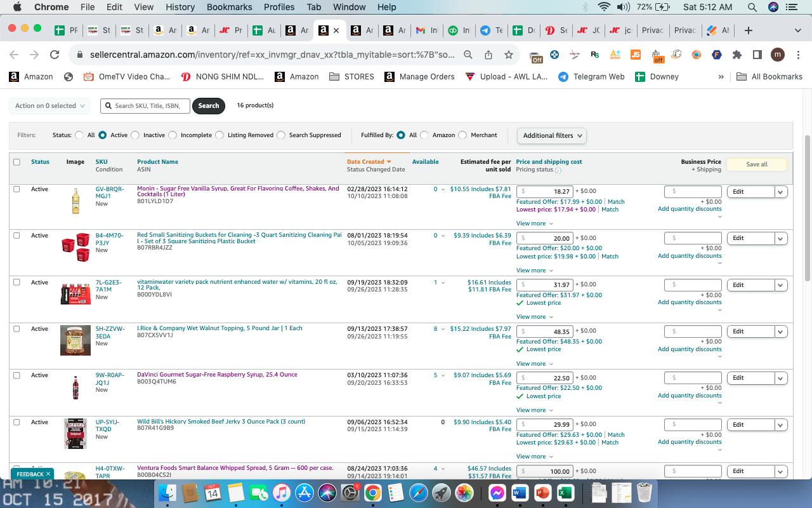Switch to the Telegram tab
The width and height of the screenshot is (812, 508).
coord(492,30)
